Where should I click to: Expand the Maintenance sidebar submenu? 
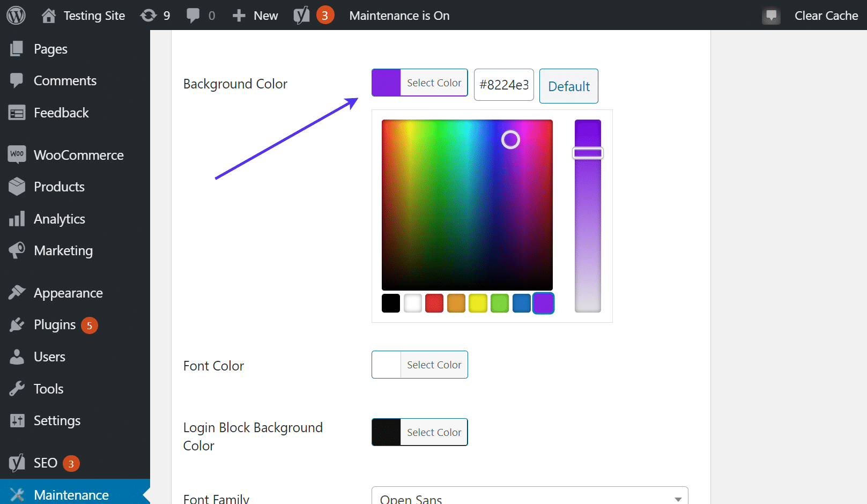pyautogui.click(x=72, y=493)
